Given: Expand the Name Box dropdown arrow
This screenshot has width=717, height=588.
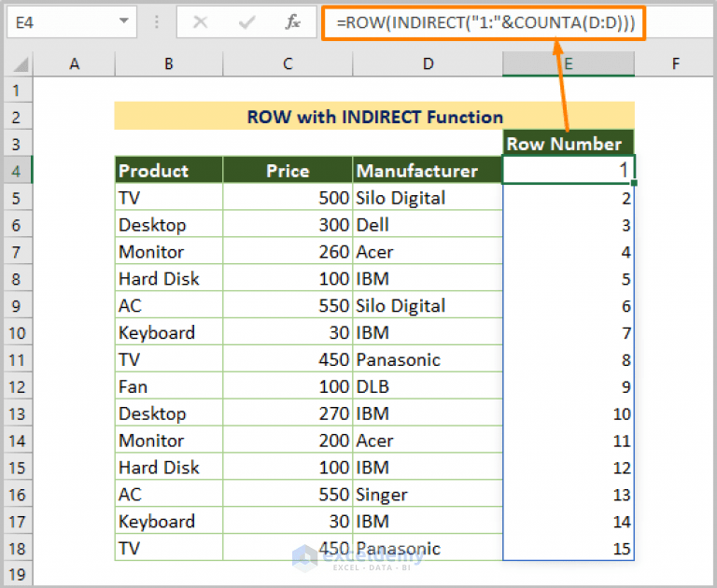Looking at the screenshot, I should [x=123, y=21].
